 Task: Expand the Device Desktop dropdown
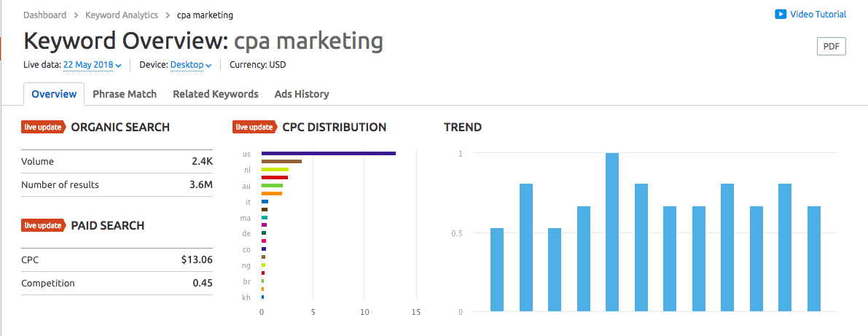point(191,65)
